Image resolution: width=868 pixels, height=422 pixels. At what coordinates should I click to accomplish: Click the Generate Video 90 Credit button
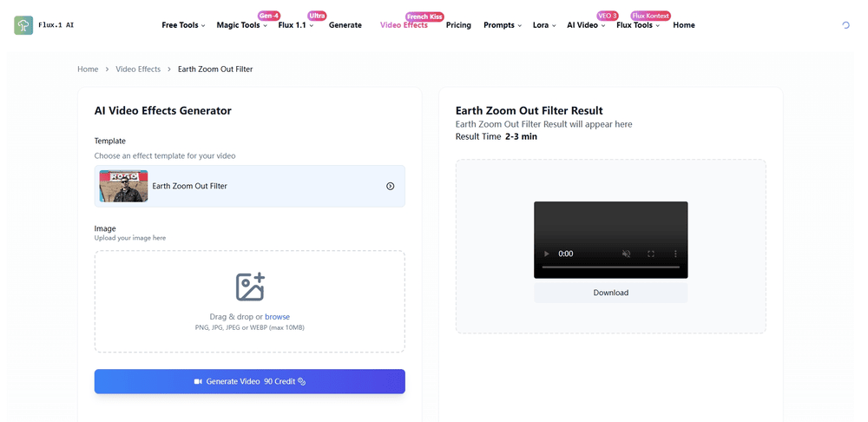[250, 381]
